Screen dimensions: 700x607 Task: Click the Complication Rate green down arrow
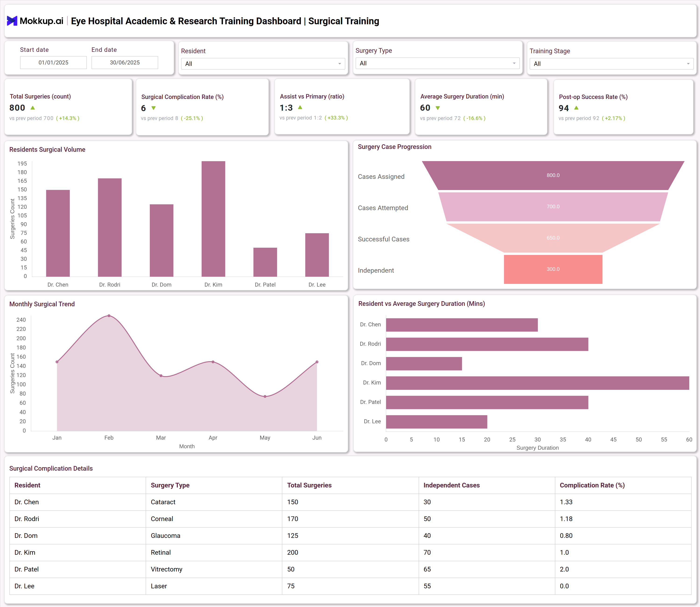(x=154, y=108)
